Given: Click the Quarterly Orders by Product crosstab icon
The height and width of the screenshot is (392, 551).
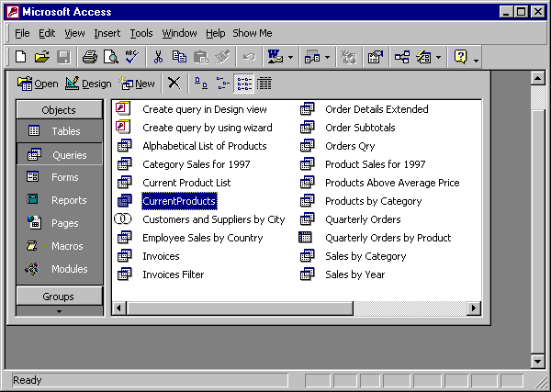Looking at the screenshot, I should tap(306, 238).
